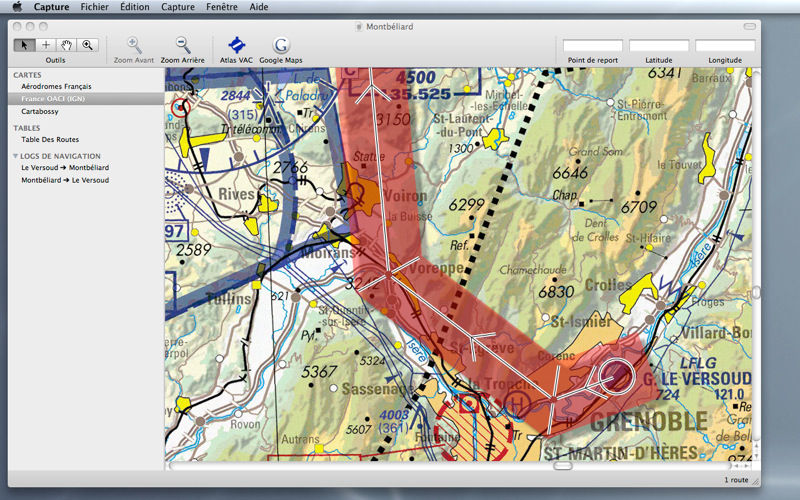The width and height of the screenshot is (800, 500).
Task: Click the Voreppe route waypoint
Action: coord(389,274)
